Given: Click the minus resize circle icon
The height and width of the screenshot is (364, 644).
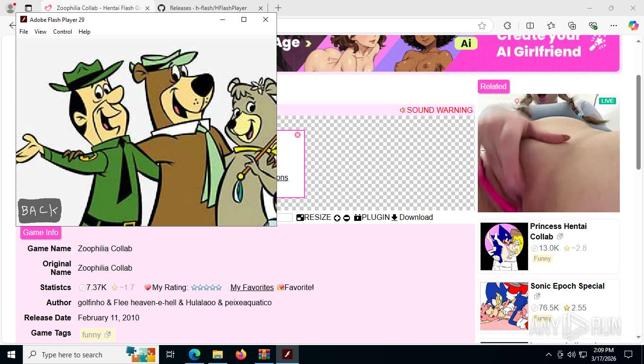Looking at the screenshot, I should click(347, 218).
